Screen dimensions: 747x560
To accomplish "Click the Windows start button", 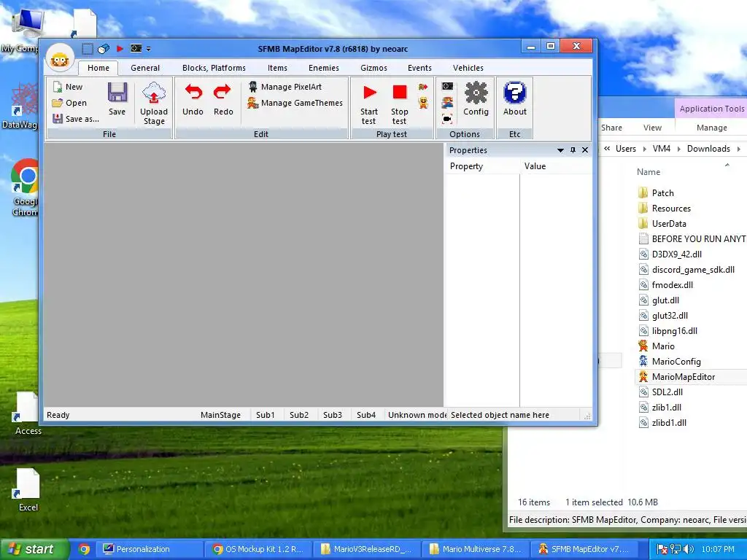I will (34, 549).
